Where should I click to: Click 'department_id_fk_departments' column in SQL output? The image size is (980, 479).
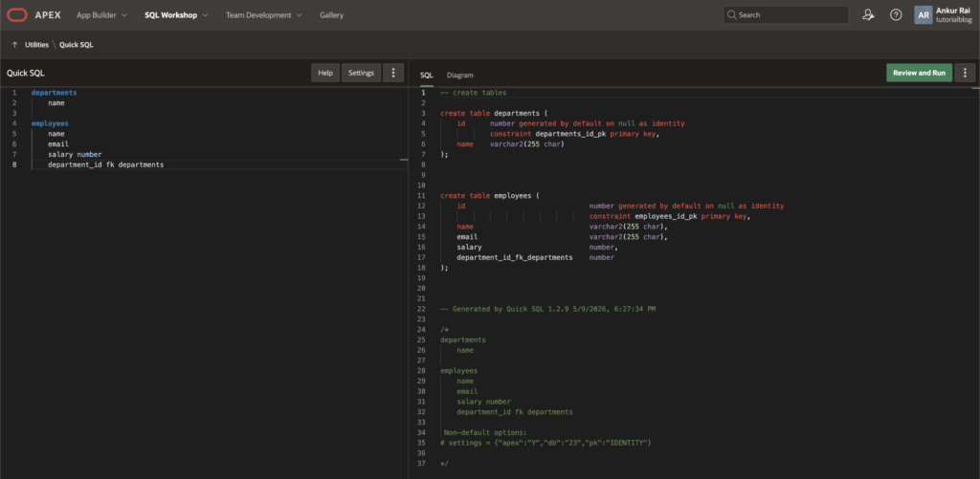(x=514, y=257)
